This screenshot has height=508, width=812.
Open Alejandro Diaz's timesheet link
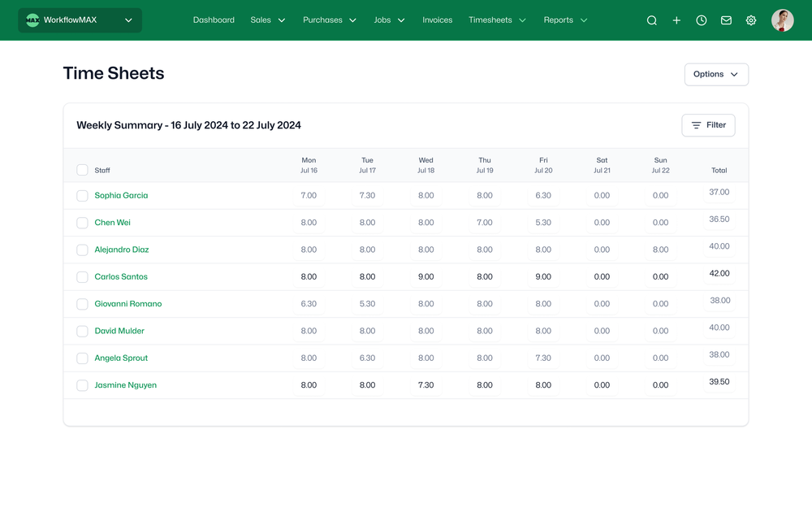pos(122,250)
